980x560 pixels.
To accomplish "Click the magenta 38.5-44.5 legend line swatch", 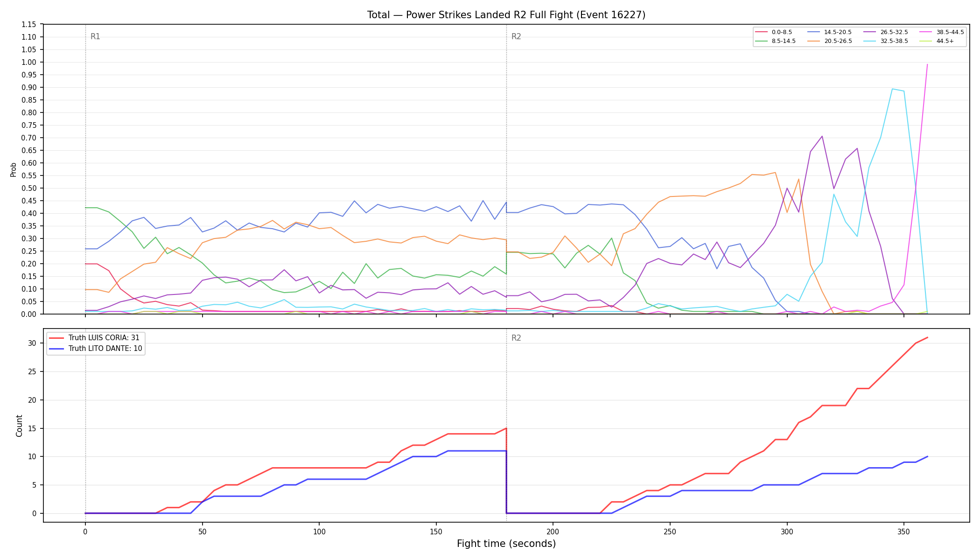I will coord(926,32).
